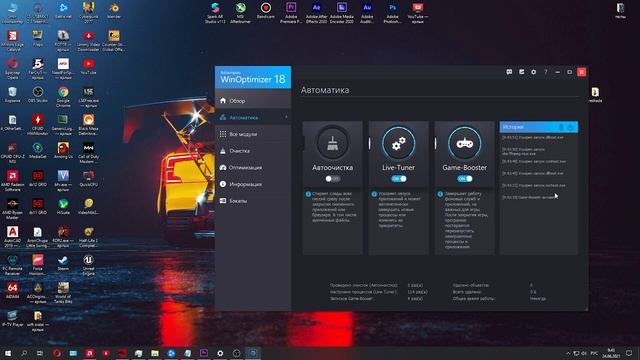Open AMD Radeon Software desktop icon

(12, 180)
